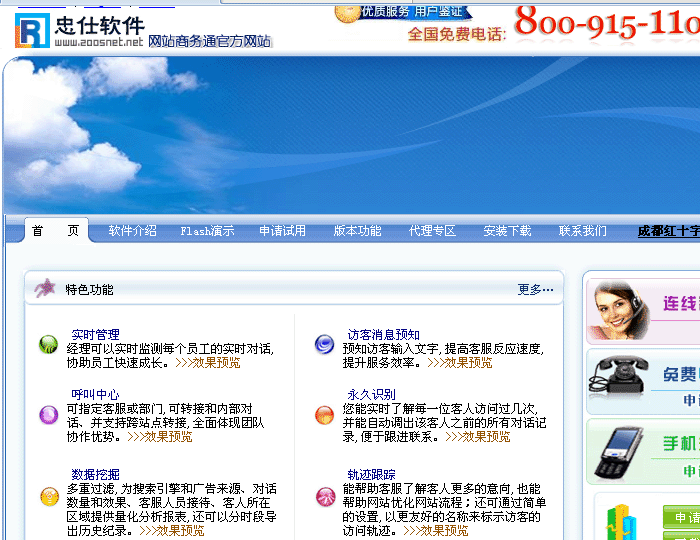Screen dimensions: 700x540
Task: Click the 忠仕软件 logo icon
Action: coord(31,30)
